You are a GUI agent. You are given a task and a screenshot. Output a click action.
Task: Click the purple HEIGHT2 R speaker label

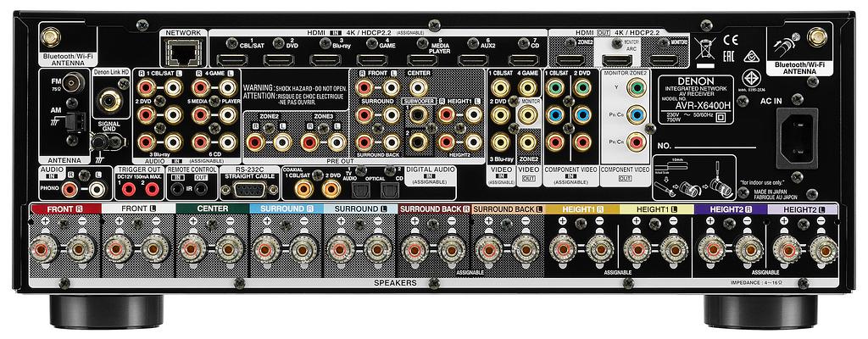[730, 208]
